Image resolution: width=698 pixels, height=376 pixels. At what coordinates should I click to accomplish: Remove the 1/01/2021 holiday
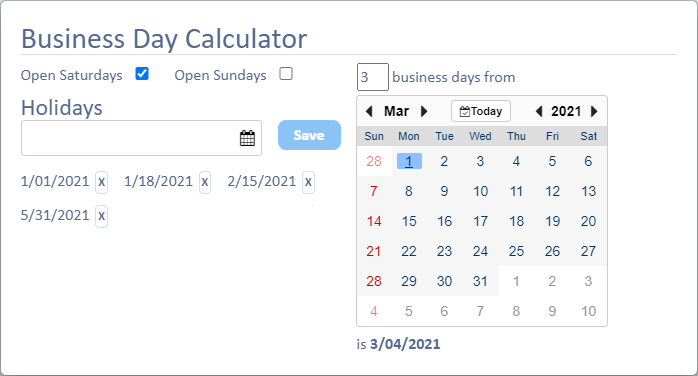click(101, 182)
